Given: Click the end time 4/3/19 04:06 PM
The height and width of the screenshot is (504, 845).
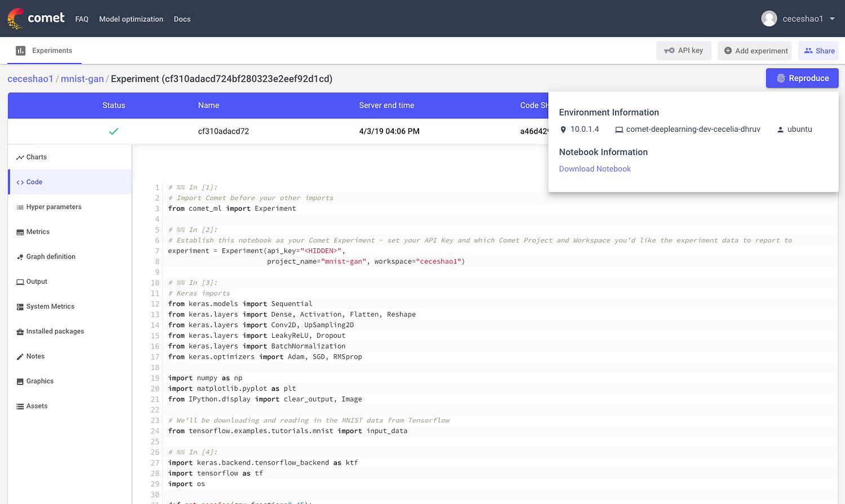Looking at the screenshot, I should (389, 131).
